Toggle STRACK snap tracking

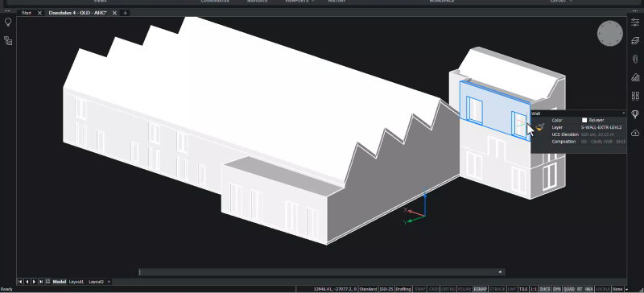[x=497, y=289]
